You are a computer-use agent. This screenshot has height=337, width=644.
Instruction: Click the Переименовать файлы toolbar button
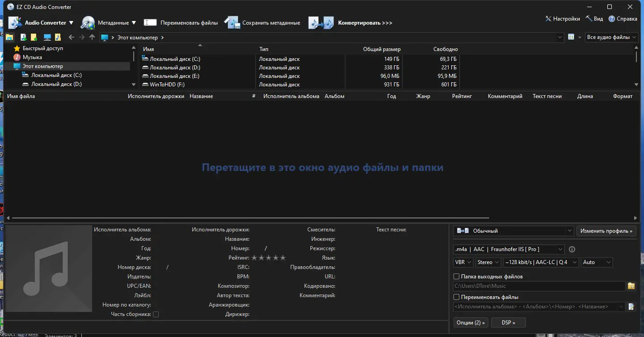181,23
